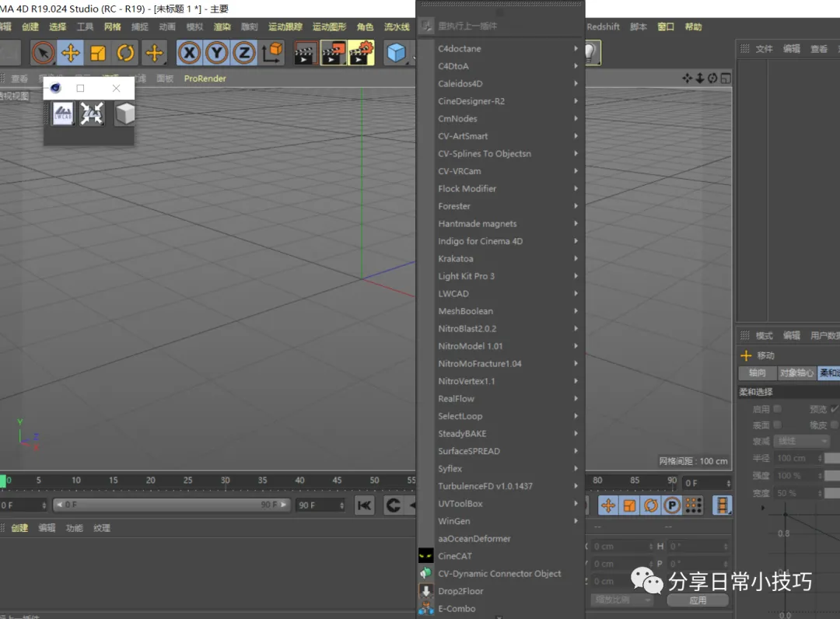Image resolution: width=840 pixels, height=619 pixels.
Task: Open the Redshift menu
Action: (604, 26)
